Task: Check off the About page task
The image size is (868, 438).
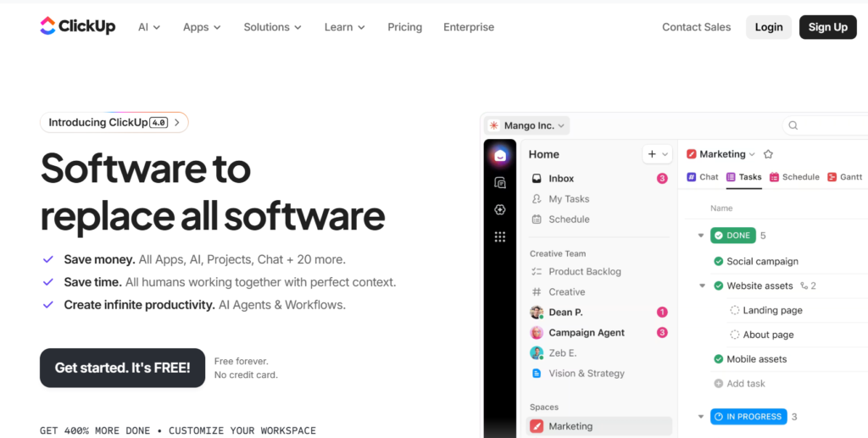Action: pos(735,335)
